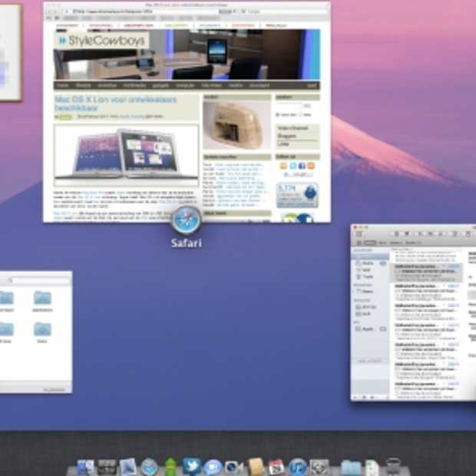
Task: Select the Mail window in Mission Control
Action: pyautogui.click(x=413, y=312)
